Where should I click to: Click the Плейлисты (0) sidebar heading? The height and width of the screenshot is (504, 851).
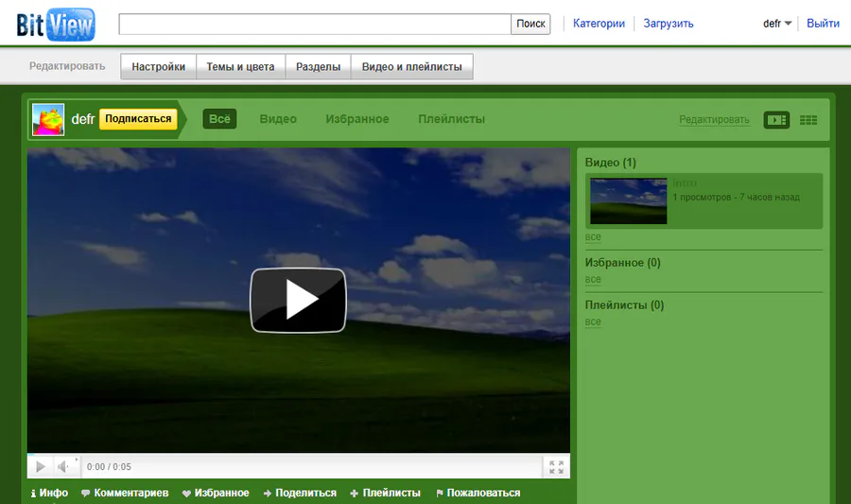click(625, 304)
